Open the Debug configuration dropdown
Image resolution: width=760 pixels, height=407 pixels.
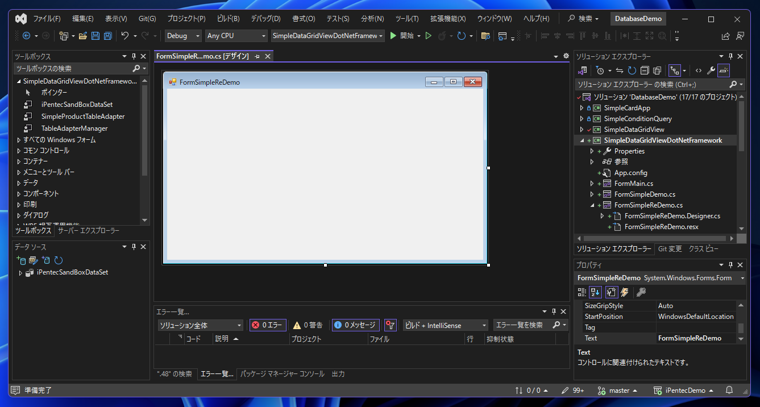click(x=183, y=36)
